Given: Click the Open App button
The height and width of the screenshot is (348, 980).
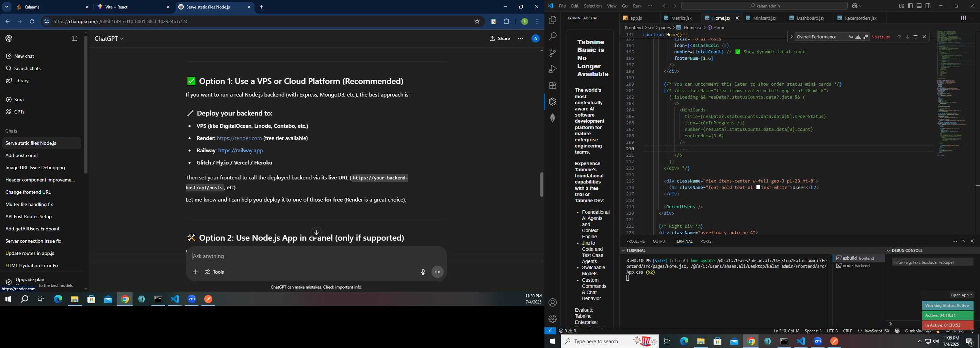Looking at the screenshot, I should point(961,295).
